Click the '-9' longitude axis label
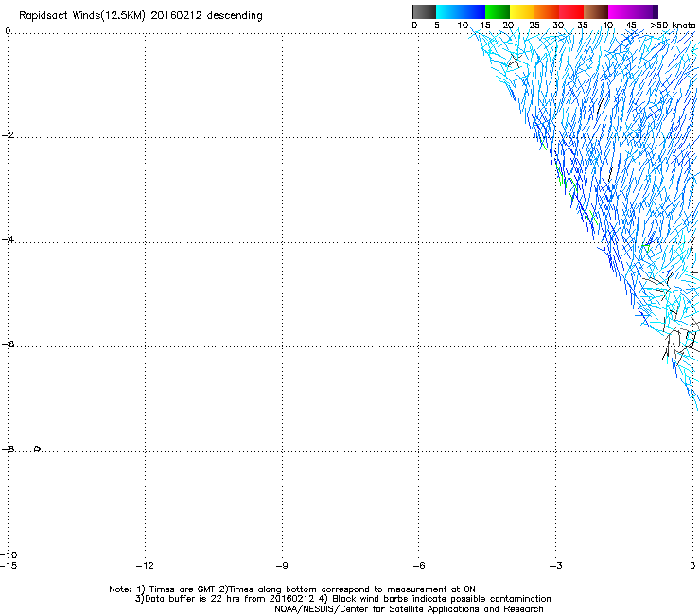Screen dimensions: 700x615 click(282, 566)
